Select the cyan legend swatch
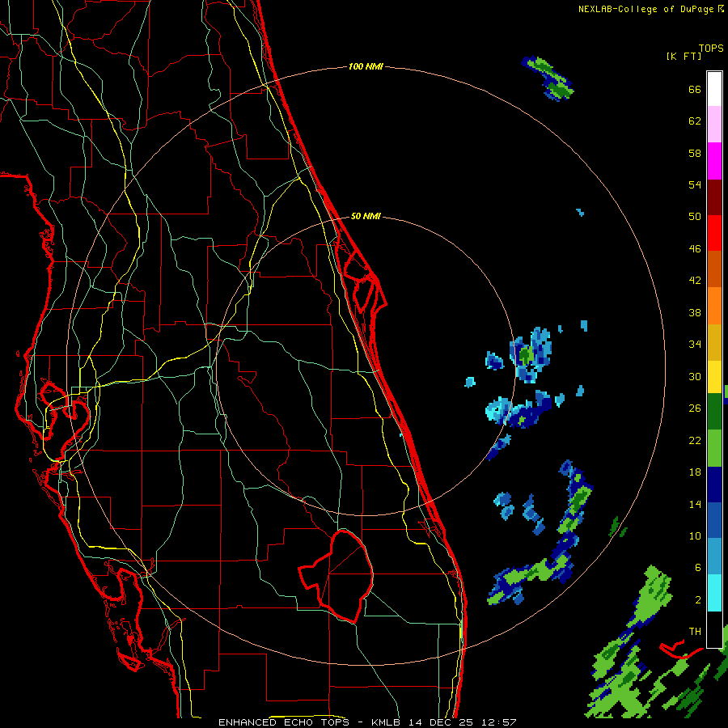The image size is (728, 728). pyautogui.click(x=714, y=593)
